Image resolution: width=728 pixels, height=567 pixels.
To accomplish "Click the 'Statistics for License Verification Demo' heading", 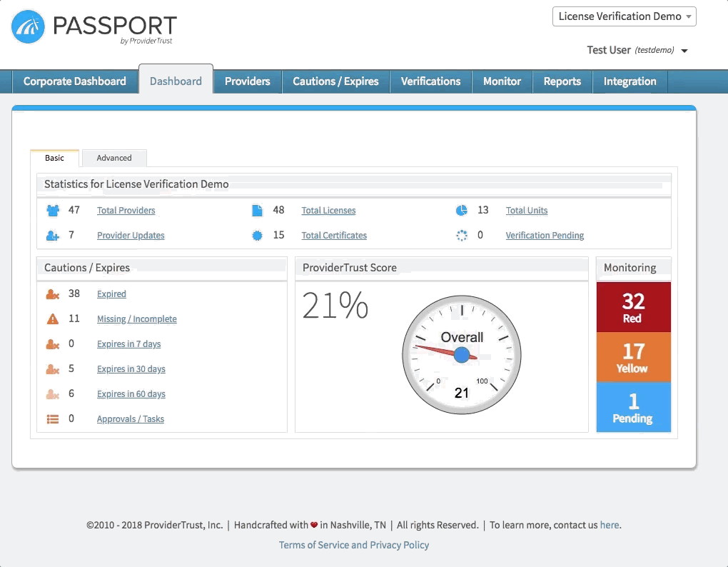I will click(136, 184).
